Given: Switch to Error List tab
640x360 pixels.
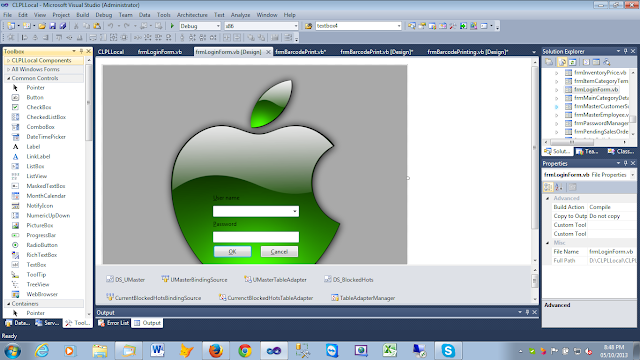Looking at the screenshot, I should coord(113,323).
